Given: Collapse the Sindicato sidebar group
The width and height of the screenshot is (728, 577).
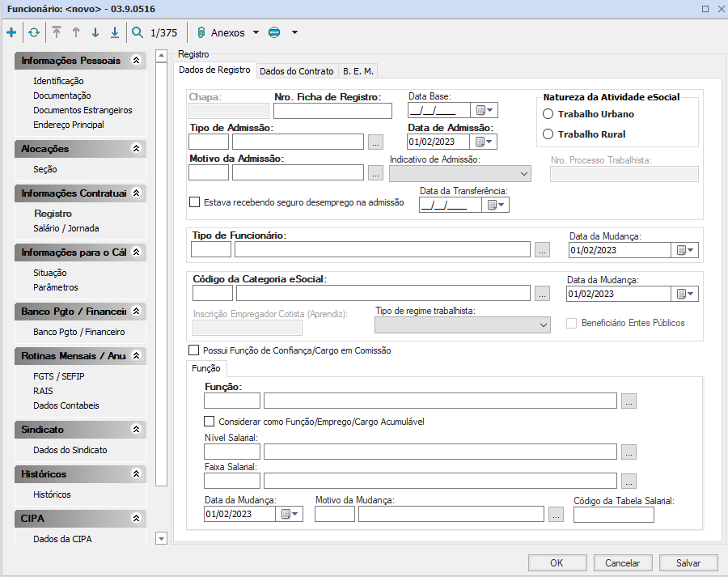Looking at the screenshot, I should click(x=136, y=430).
